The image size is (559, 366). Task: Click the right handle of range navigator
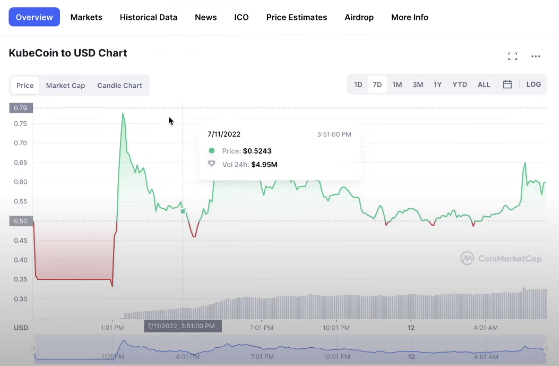click(x=547, y=348)
